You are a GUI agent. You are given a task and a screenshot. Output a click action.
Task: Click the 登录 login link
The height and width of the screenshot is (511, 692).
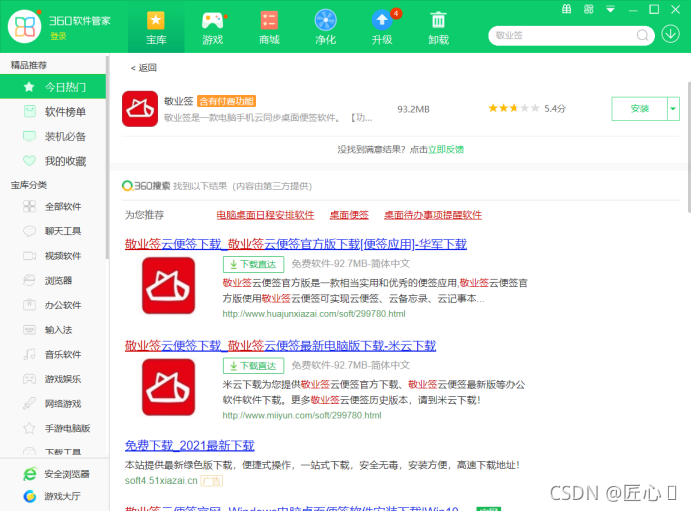point(58,36)
